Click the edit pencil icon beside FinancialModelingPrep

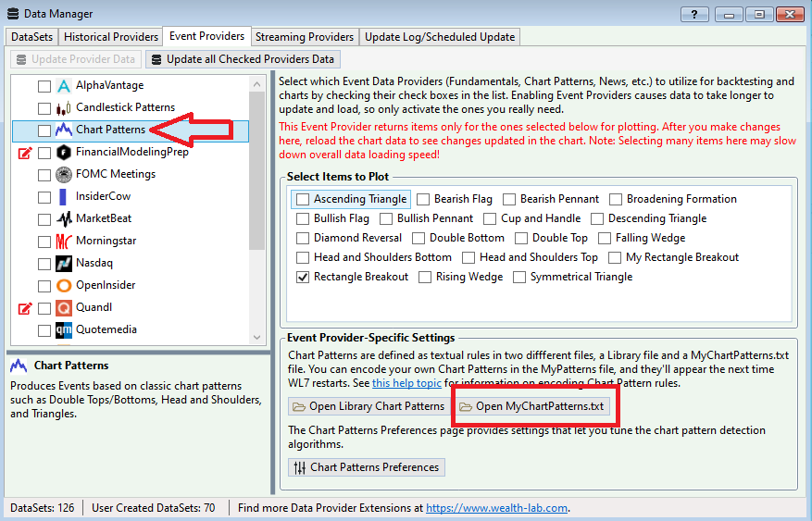pyautogui.click(x=25, y=153)
